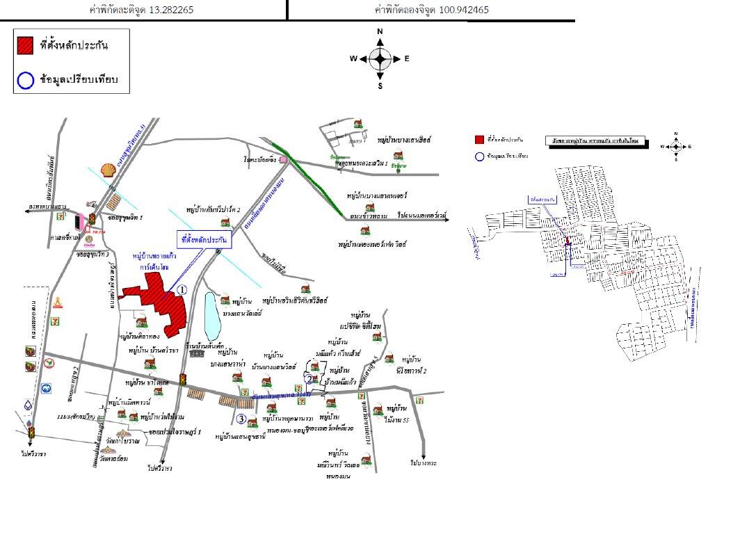
Task: Click the green leaf bank logo in red circle
Action: pos(49,362)
